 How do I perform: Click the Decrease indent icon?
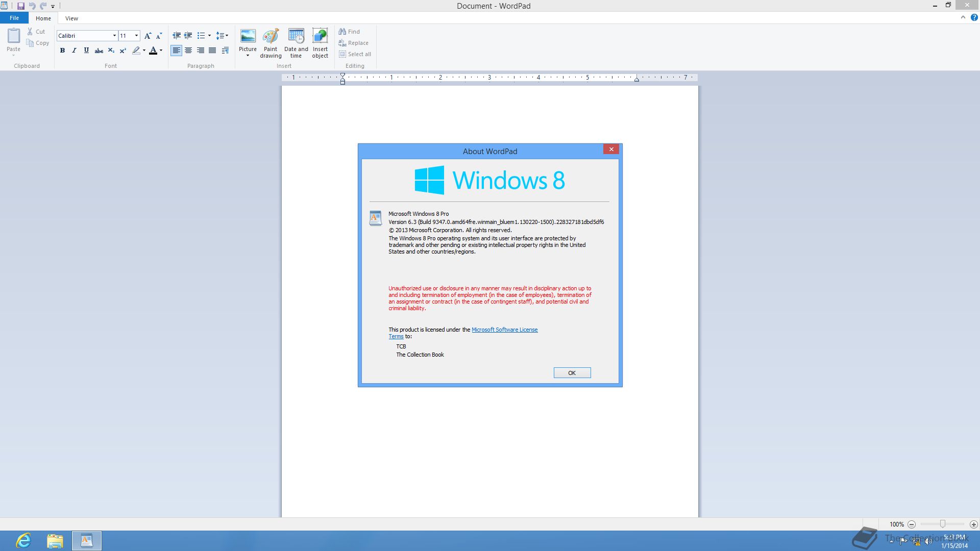pos(177,36)
